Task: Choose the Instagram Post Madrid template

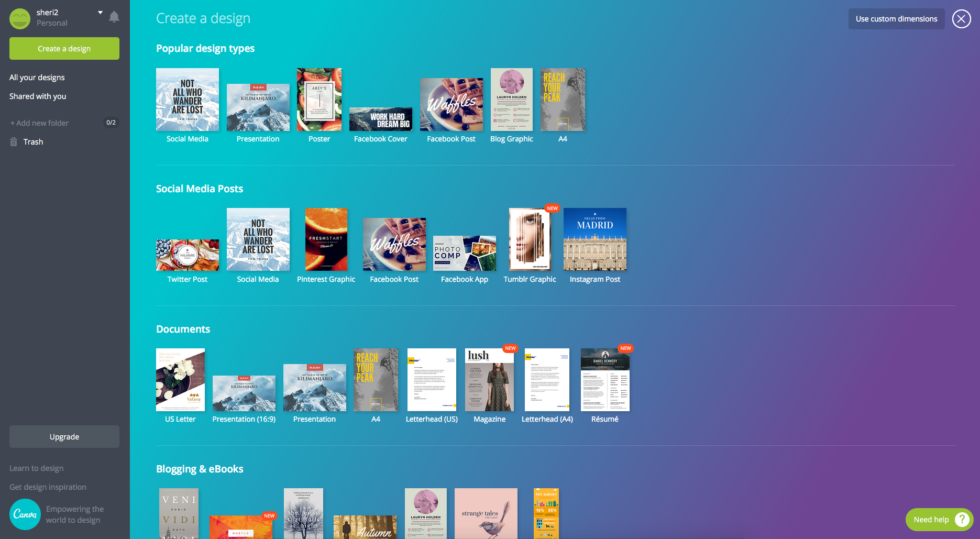Action: coord(594,239)
